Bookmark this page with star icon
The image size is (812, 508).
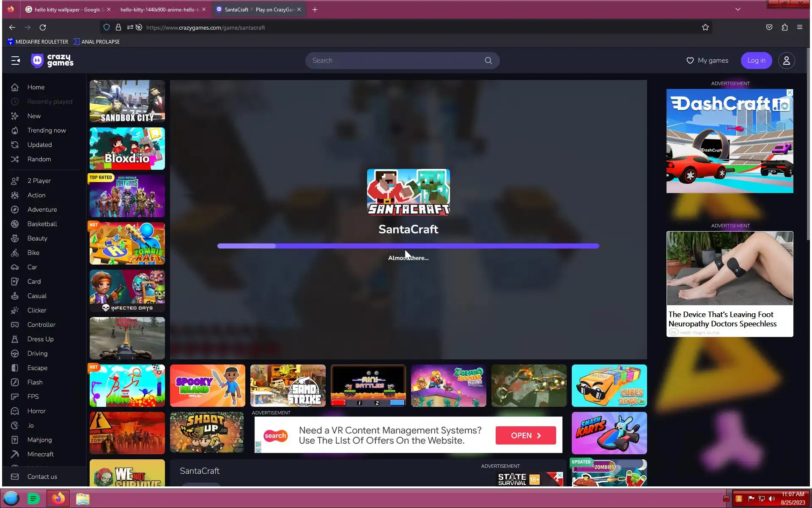705,28
